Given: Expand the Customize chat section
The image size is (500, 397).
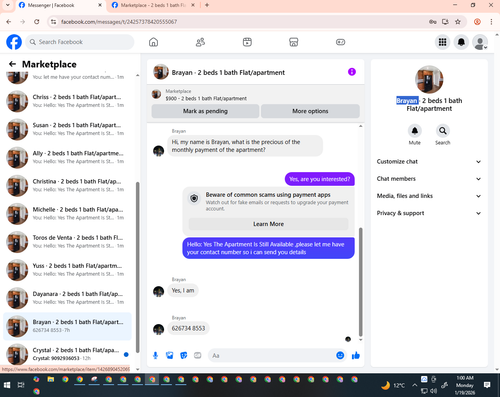Looking at the screenshot, I should point(429,162).
